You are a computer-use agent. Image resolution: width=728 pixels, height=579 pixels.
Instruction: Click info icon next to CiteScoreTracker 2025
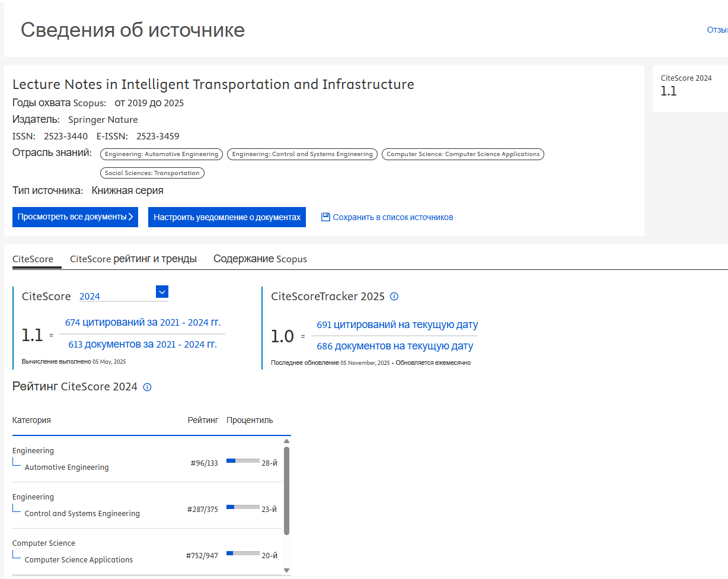pyautogui.click(x=394, y=296)
